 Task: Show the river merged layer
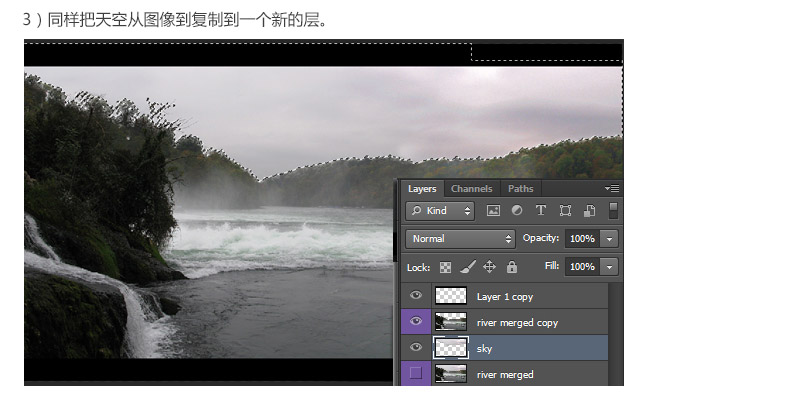416,374
